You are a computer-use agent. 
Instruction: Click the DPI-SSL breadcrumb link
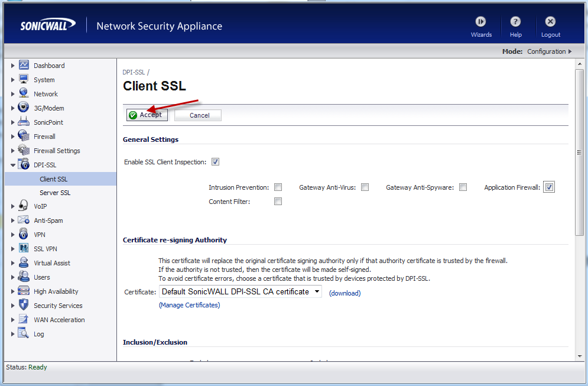[x=134, y=72]
